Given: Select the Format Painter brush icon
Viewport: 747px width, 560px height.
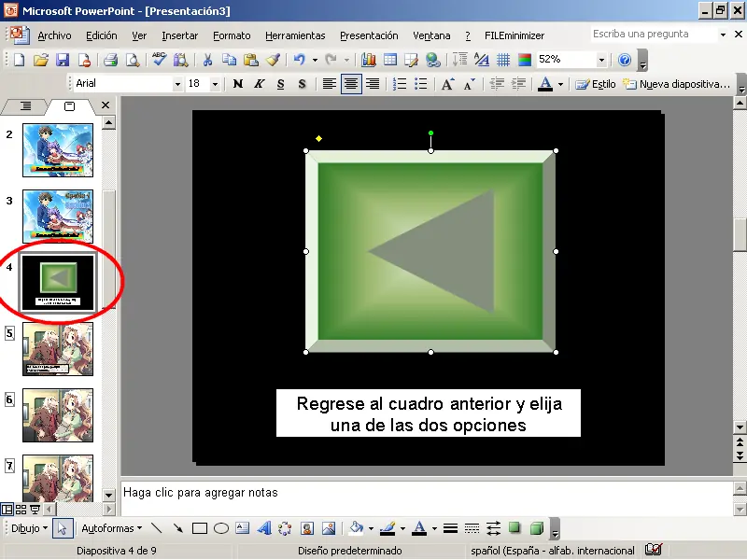Looking at the screenshot, I should [273, 60].
